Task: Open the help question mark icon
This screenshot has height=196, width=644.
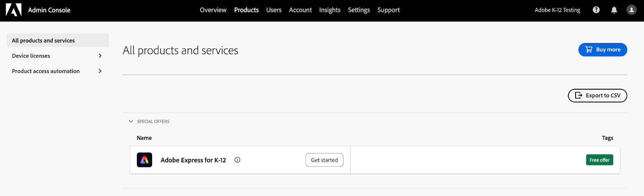Action: 596,10
